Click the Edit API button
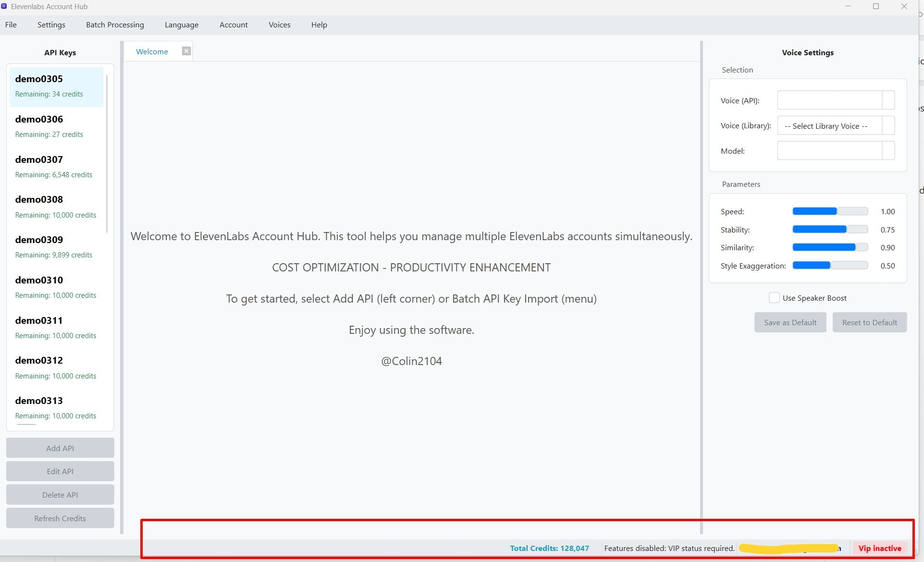The width and height of the screenshot is (924, 562). [x=60, y=471]
